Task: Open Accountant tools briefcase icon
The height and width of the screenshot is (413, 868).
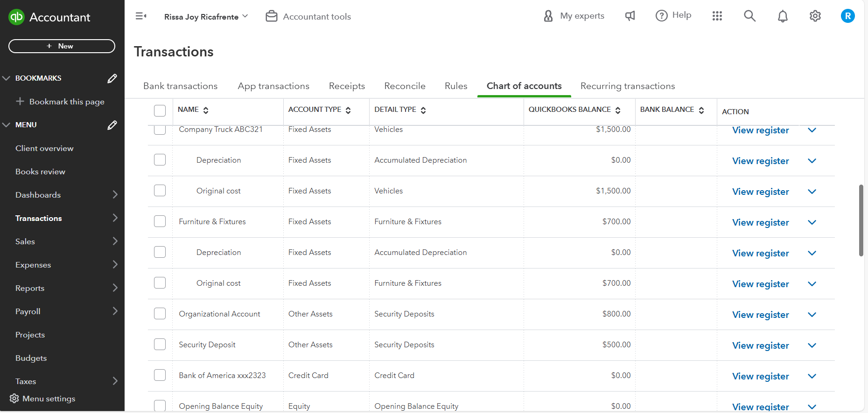Action: pos(272,16)
